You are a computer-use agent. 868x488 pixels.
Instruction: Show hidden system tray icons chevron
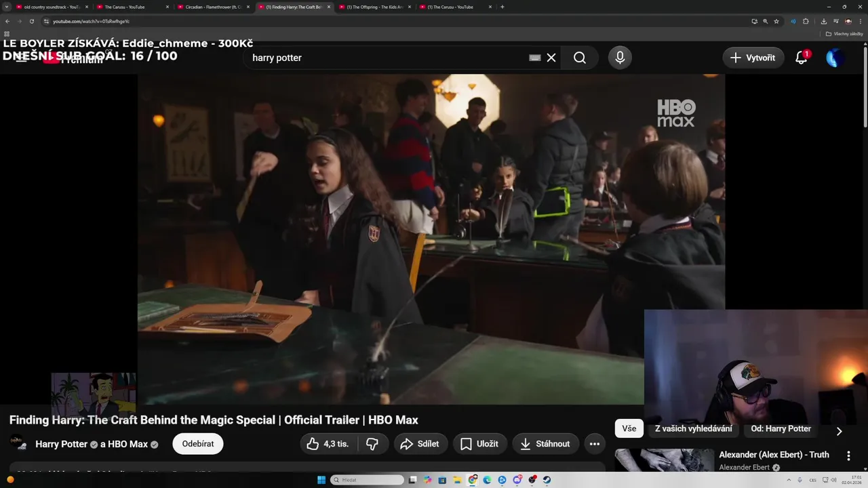tap(788, 480)
